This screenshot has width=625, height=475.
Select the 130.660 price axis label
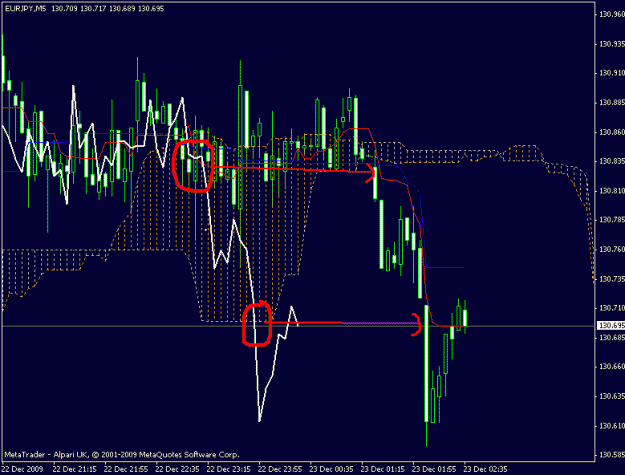pyautogui.click(x=612, y=367)
